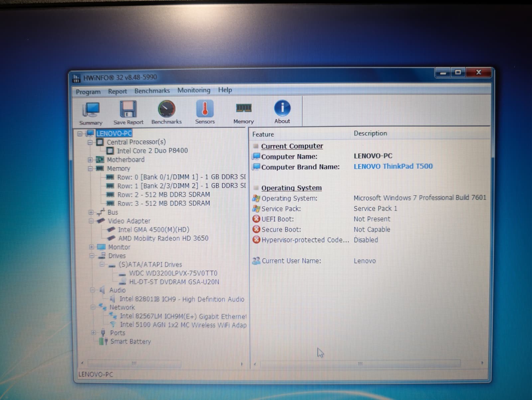
Task: Collapse the LENOVO-PC root node
Action: (80, 134)
